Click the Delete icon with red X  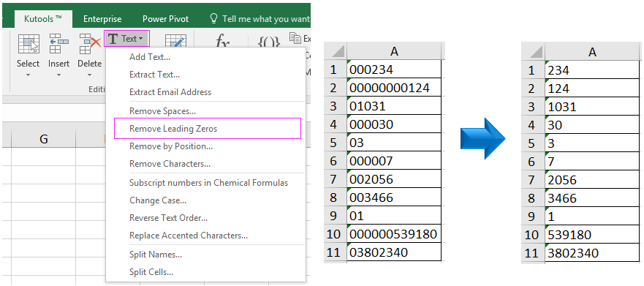(x=90, y=44)
